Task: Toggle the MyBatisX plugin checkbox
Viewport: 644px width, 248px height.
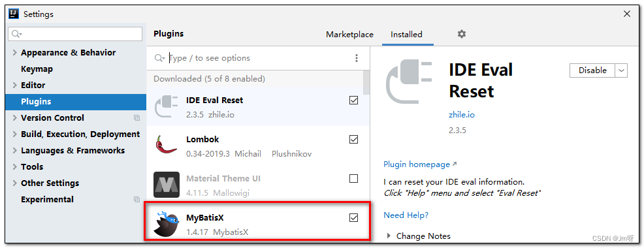Action: pos(353,217)
